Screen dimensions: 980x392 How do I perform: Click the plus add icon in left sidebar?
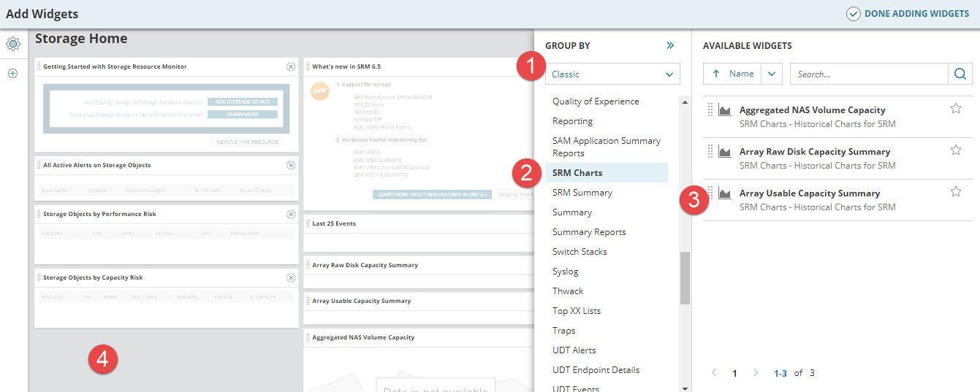point(12,73)
